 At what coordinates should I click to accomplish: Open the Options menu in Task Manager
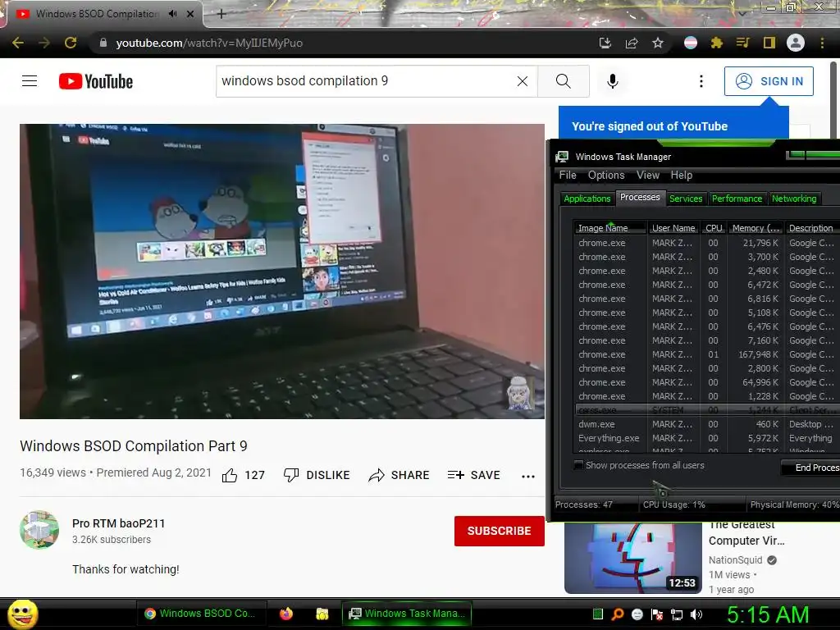pyautogui.click(x=606, y=176)
